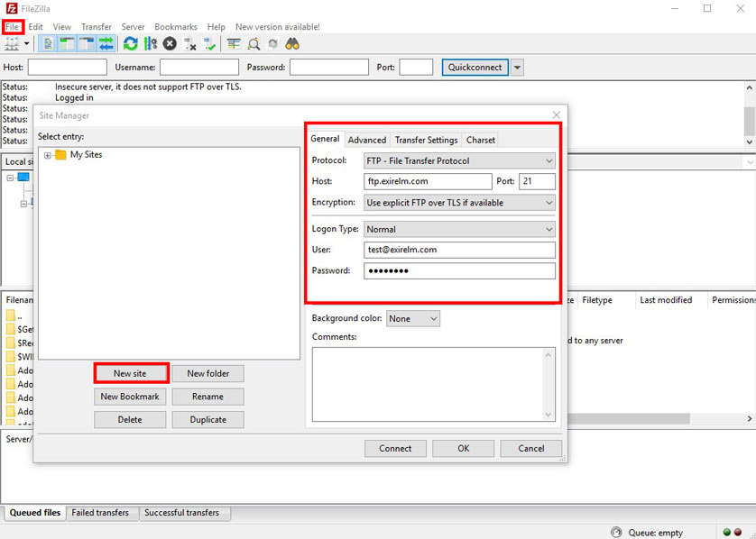The height and width of the screenshot is (539, 756).
Task: Toggle processing of the transfer queue icon
Action: coord(151,44)
